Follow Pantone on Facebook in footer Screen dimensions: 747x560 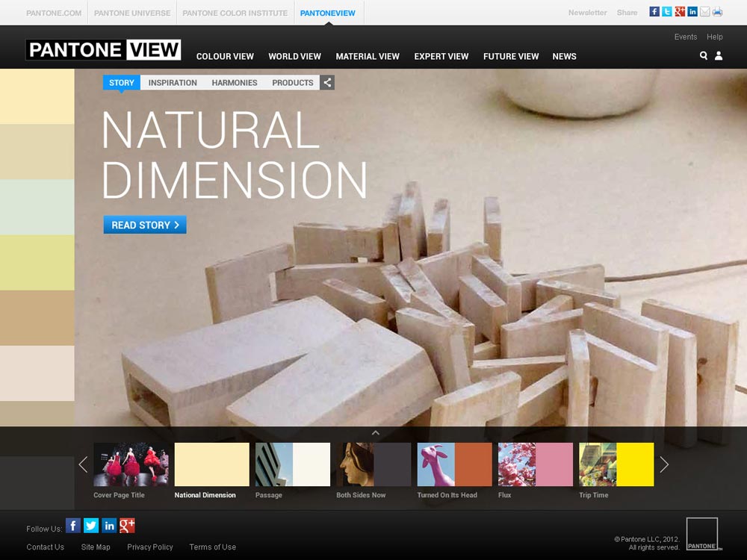pos(73,525)
